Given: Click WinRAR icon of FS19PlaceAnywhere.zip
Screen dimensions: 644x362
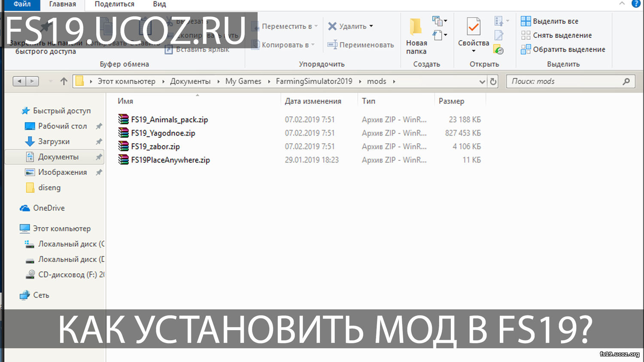Looking at the screenshot, I should pos(124,160).
